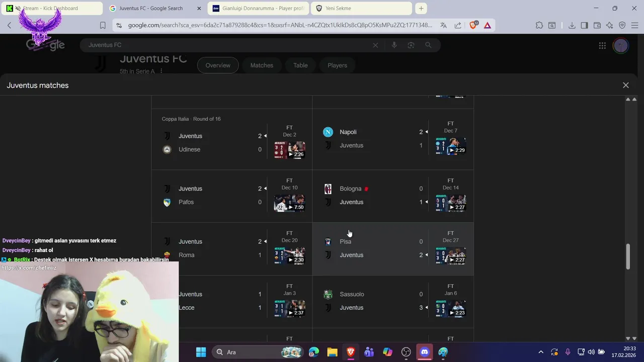Viewport: 644px width, 362px height.
Task: Show hidden system tray icons chevron
Action: click(x=541, y=352)
